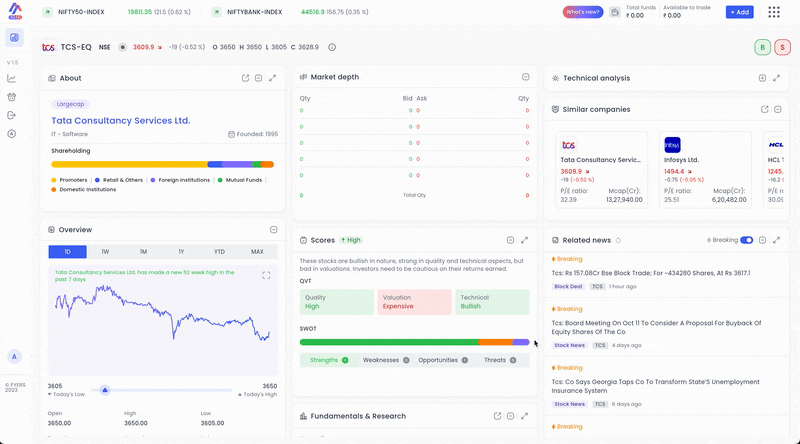This screenshot has width=800, height=444.
Task: Click the NIFTYBANK-INDEX trend arrow icon
Action: coord(217,12)
